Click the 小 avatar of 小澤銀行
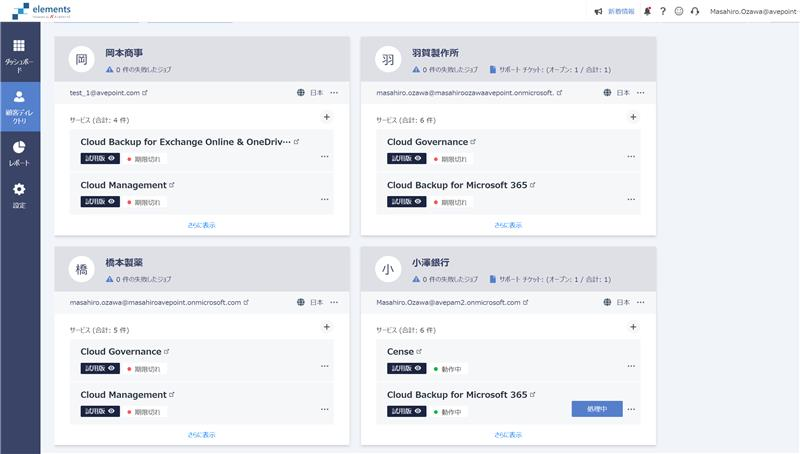 pos(388,269)
